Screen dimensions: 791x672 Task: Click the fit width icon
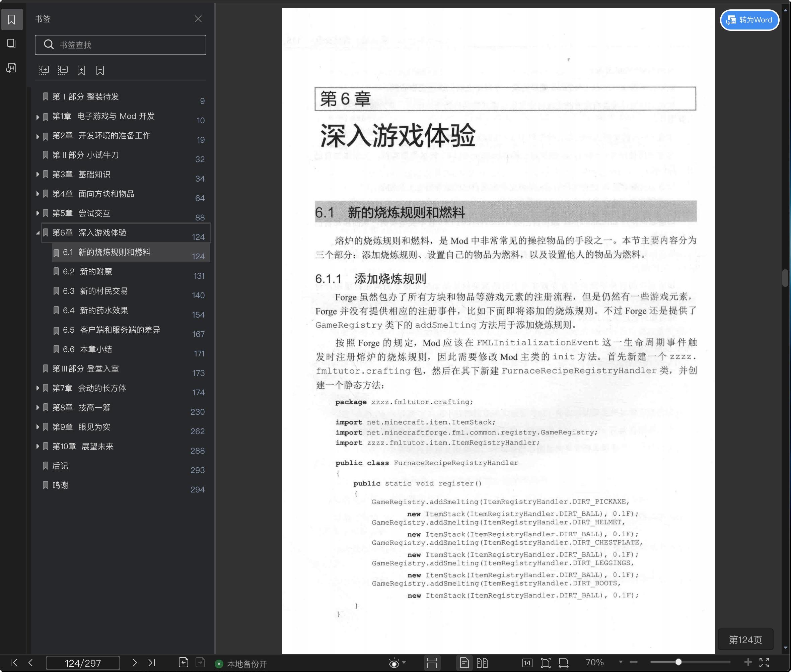[564, 663]
